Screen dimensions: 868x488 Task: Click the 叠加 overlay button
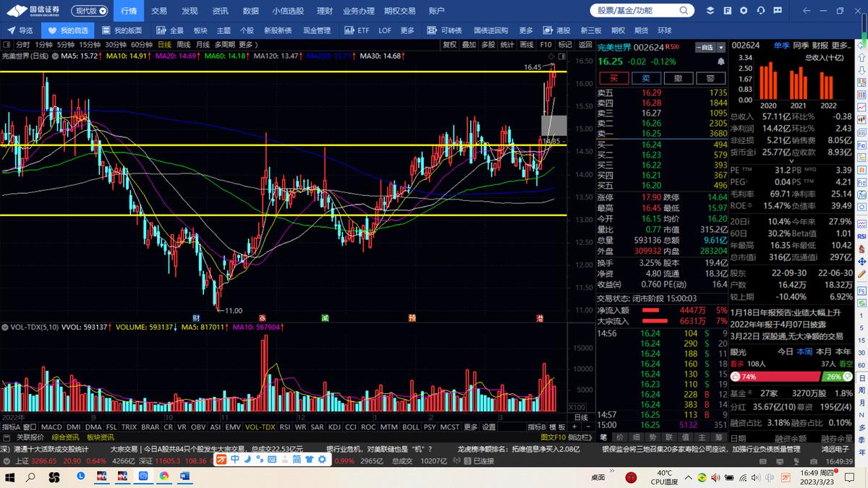(x=469, y=45)
